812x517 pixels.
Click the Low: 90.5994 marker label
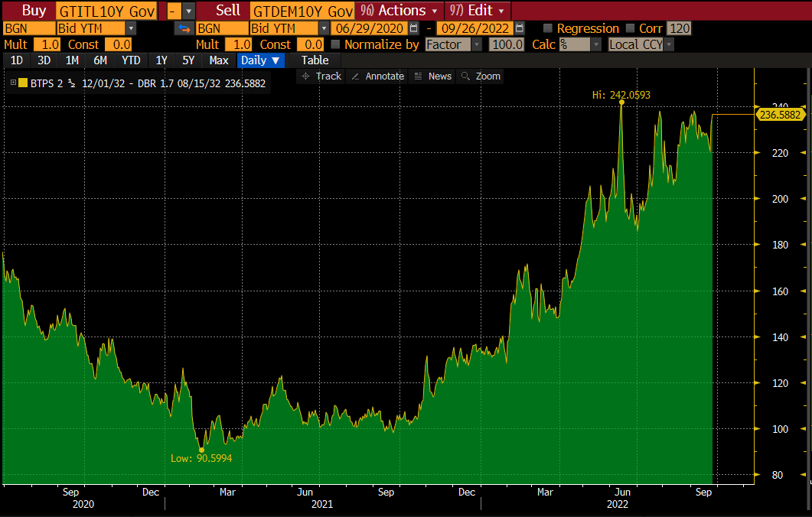[201, 458]
